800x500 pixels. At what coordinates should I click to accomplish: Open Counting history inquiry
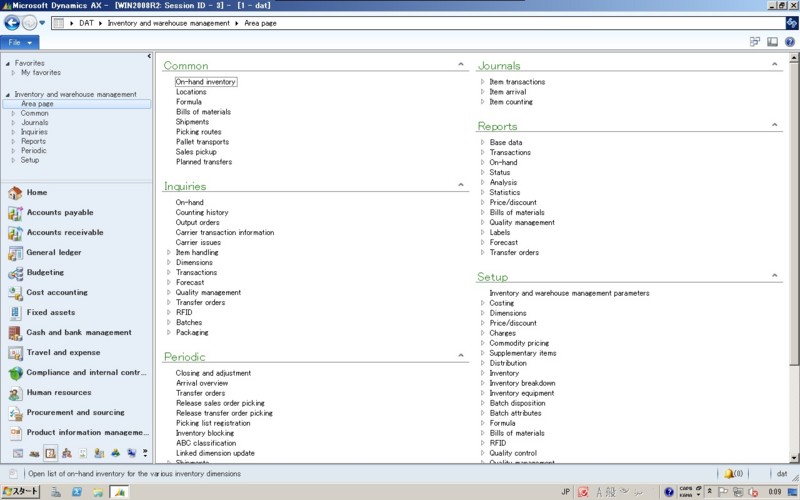202,212
